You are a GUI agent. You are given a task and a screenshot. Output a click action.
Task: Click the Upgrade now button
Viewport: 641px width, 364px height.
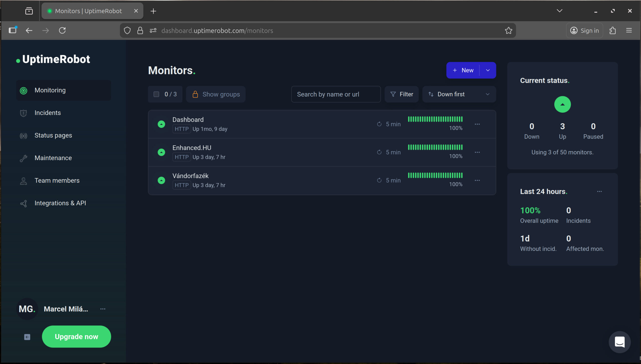pyautogui.click(x=76, y=336)
